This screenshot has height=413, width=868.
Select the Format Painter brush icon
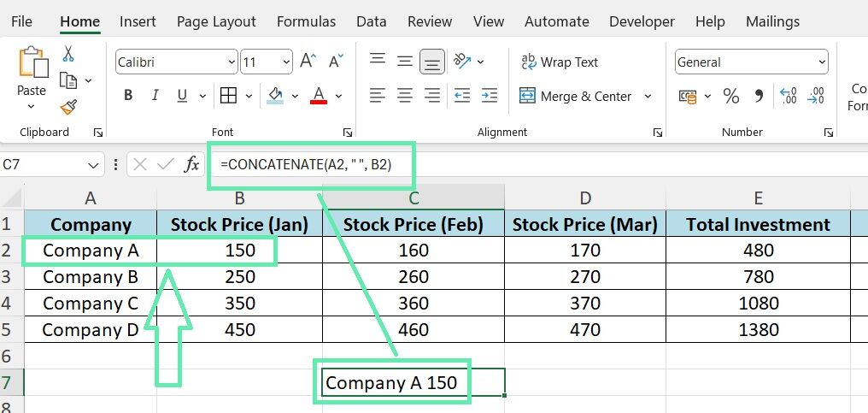pyautogui.click(x=68, y=107)
